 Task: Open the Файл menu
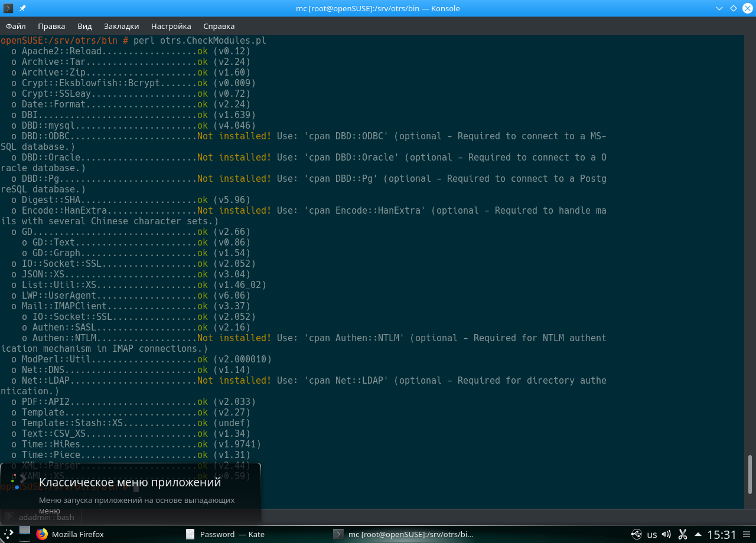point(16,26)
